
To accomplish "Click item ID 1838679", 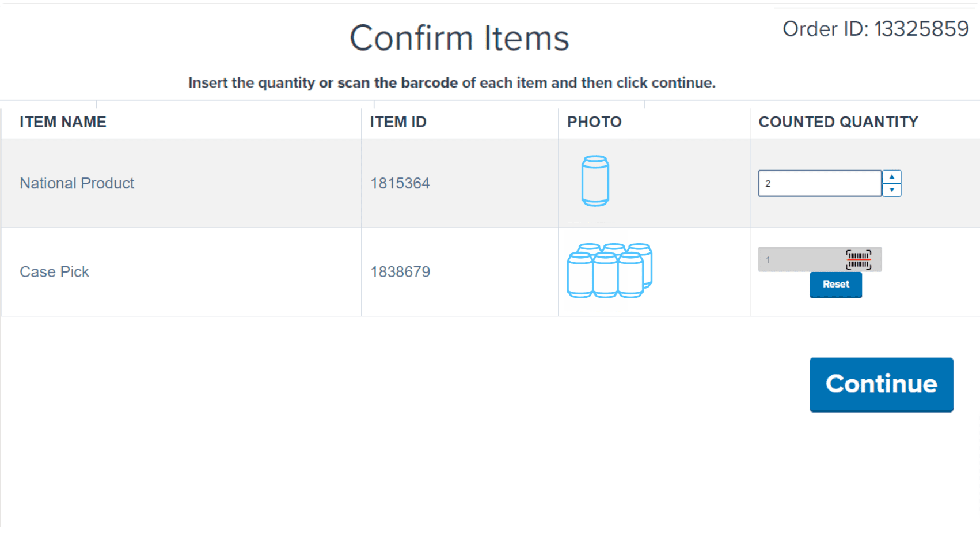I will point(400,272).
